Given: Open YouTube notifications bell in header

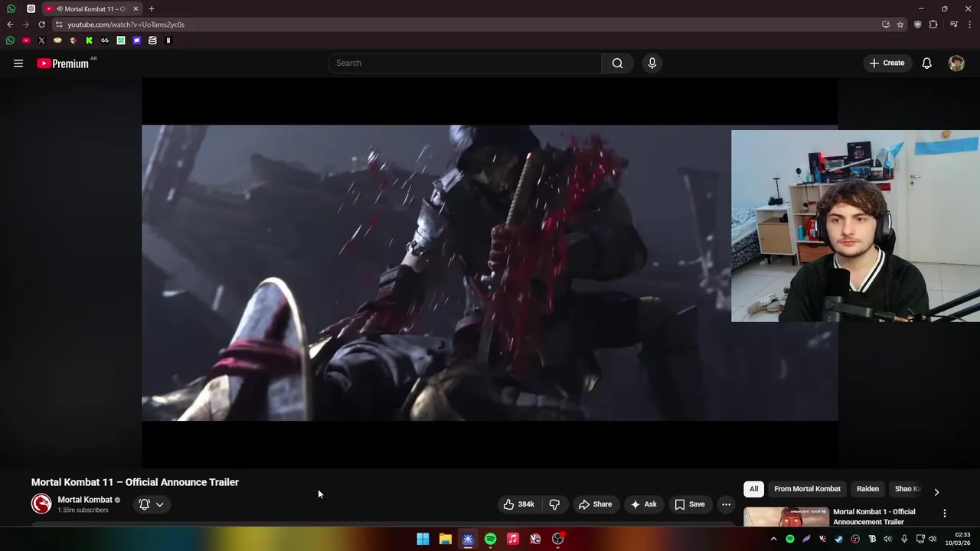Looking at the screenshot, I should click(x=926, y=64).
